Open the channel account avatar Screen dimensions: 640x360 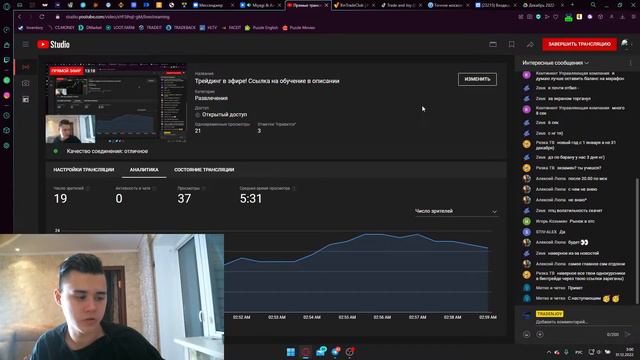626,44
